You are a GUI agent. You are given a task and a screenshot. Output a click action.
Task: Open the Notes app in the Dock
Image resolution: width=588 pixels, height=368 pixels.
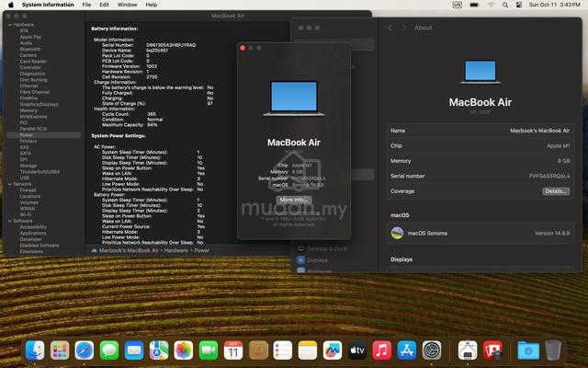coord(308,350)
